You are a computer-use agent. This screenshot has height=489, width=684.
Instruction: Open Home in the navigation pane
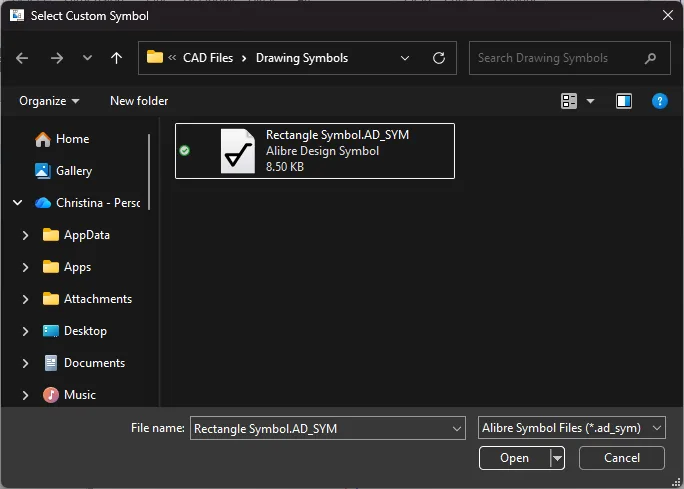click(x=62, y=139)
